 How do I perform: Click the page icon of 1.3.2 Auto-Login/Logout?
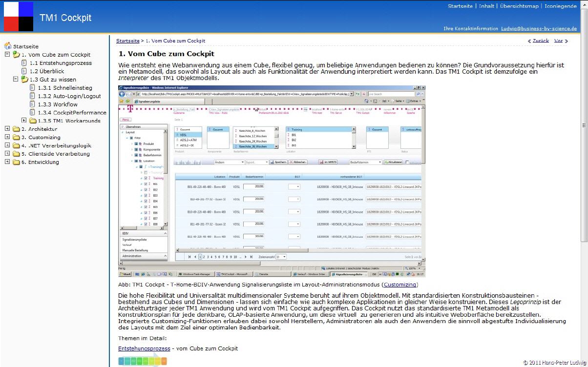[33, 96]
